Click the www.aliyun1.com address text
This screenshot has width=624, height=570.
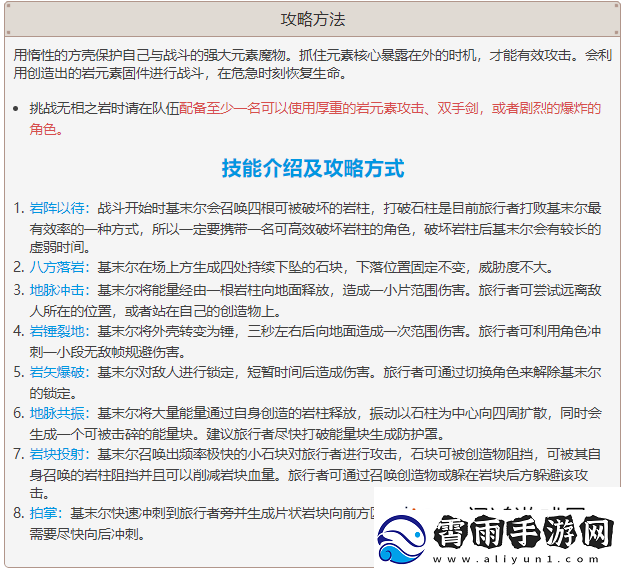[x=517, y=559]
